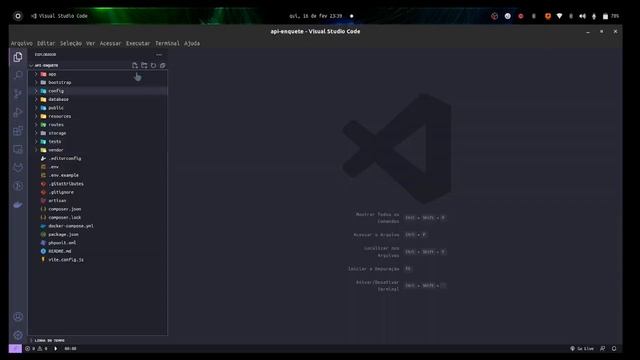This screenshot has width=640, height=360.
Task: Open the Ajuda menu
Action: click(192, 43)
